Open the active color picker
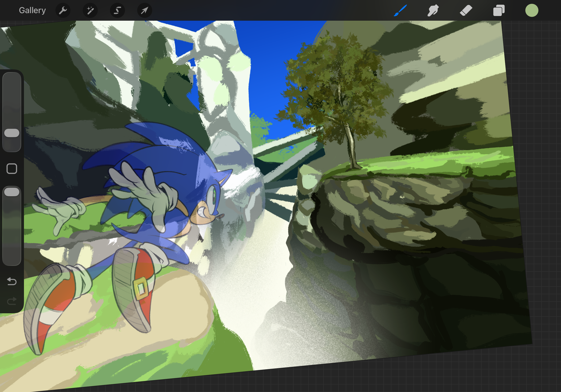The width and height of the screenshot is (561, 392). point(532,11)
